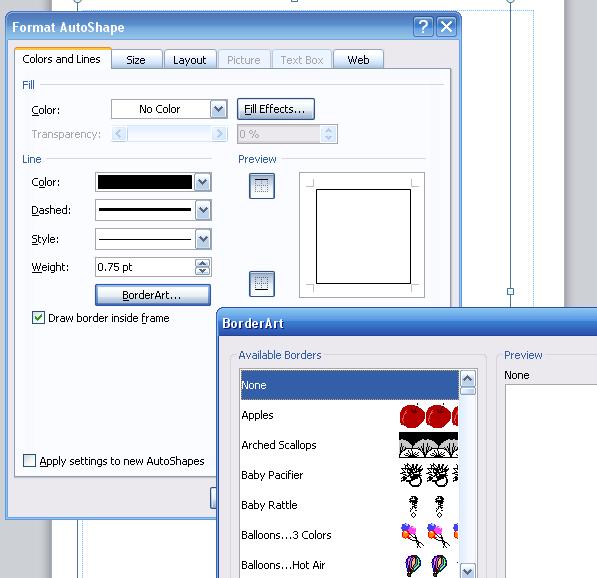Open the Fill Color dropdown
597x578 pixels.
pos(219,109)
